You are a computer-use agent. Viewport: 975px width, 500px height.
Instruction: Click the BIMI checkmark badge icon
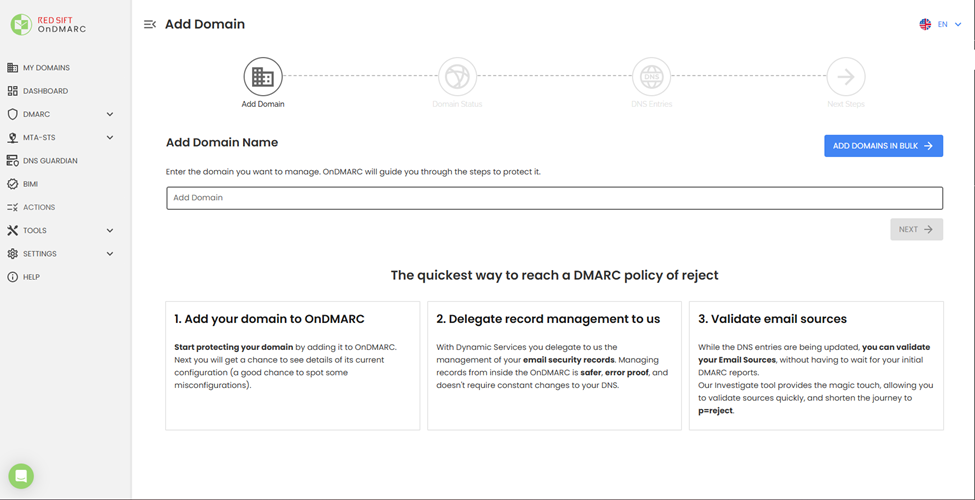[12, 184]
